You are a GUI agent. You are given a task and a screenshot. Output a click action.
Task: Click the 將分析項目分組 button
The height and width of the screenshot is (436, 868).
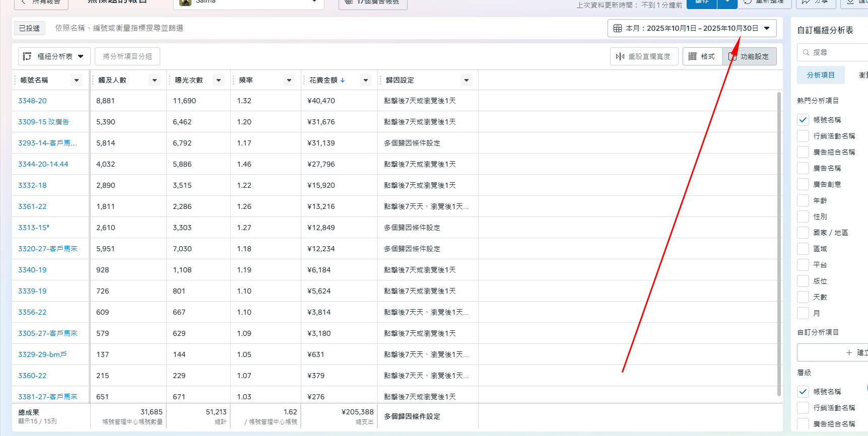point(127,56)
